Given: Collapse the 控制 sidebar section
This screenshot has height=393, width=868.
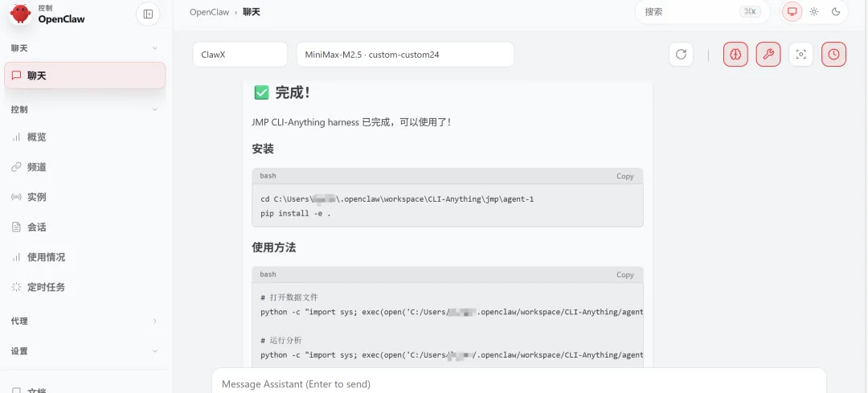Looking at the screenshot, I should pyautogui.click(x=154, y=109).
